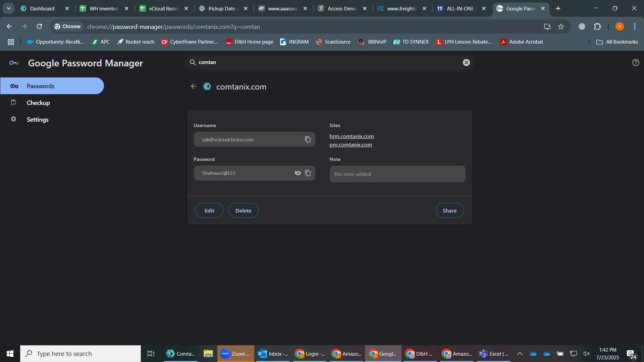This screenshot has width=644, height=362.
Task: Open the Extensions puzzle icon
Action: (597, 26)
